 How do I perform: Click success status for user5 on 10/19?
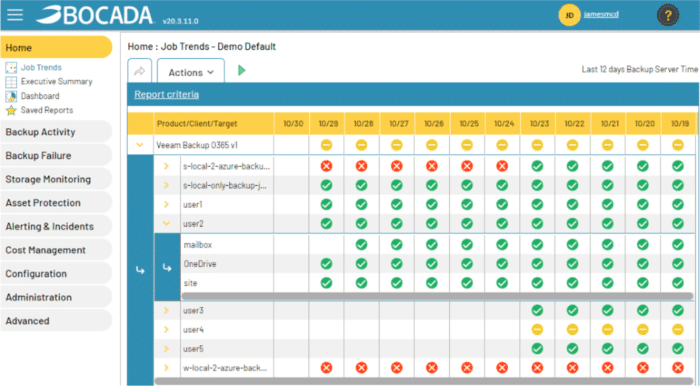click(678, 349)
